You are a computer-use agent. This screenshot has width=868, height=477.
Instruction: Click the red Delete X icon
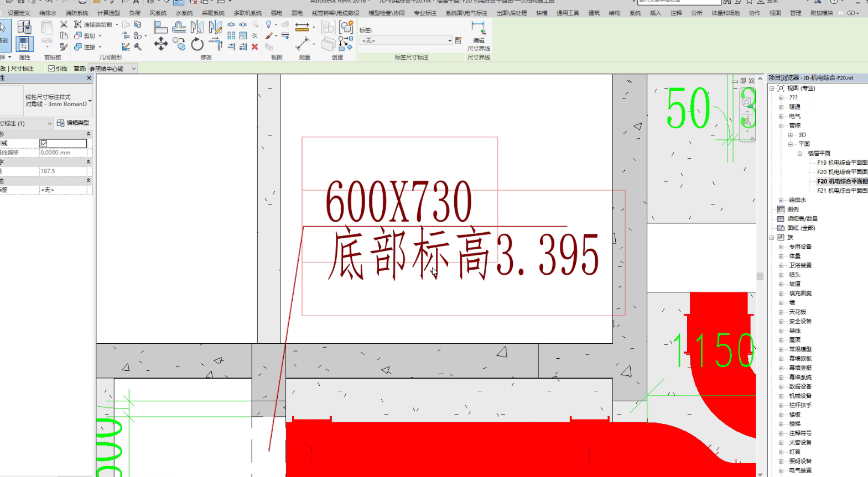255,47
